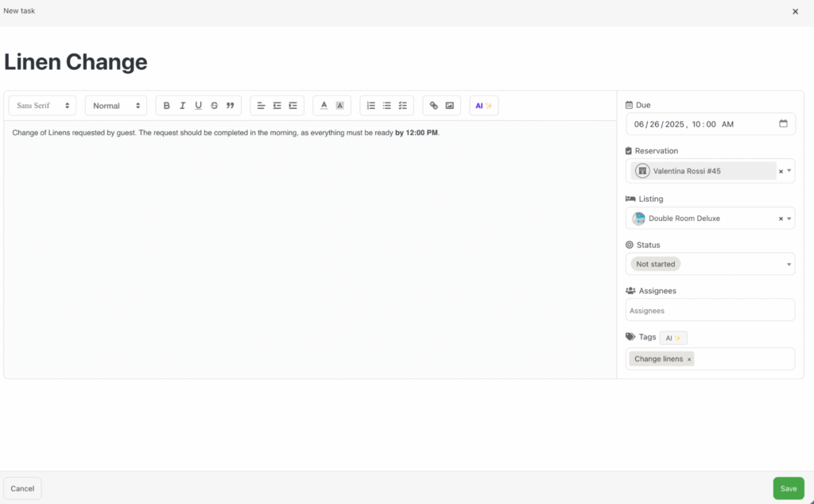
Task: Apply strikethrough to text
Action: 214,106
